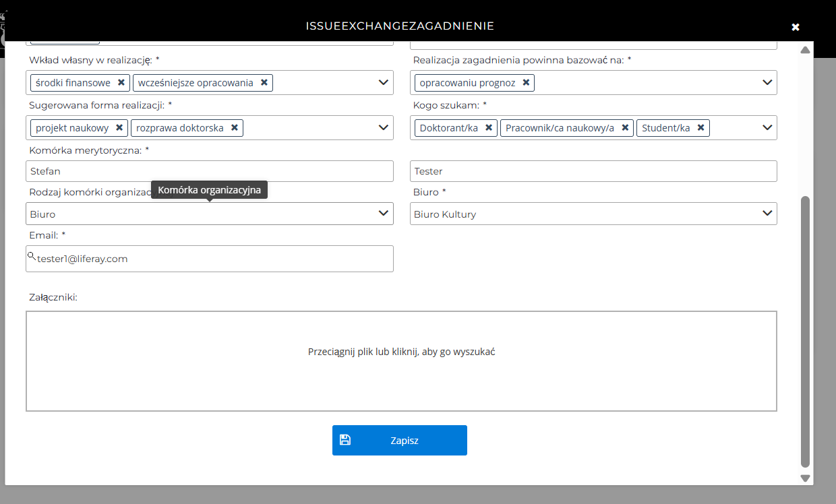Remove the 'Pracownik/ca naukowy/a' tag
Viewport: 836px width, 504px height.
coord(625,128)
